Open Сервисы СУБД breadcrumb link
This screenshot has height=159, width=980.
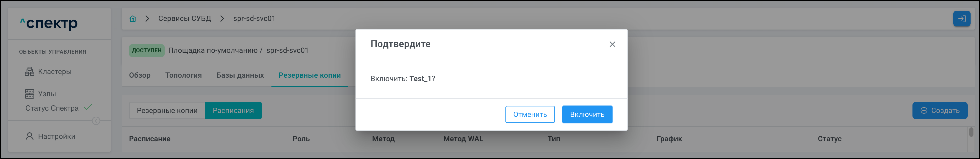pos(185,19)
